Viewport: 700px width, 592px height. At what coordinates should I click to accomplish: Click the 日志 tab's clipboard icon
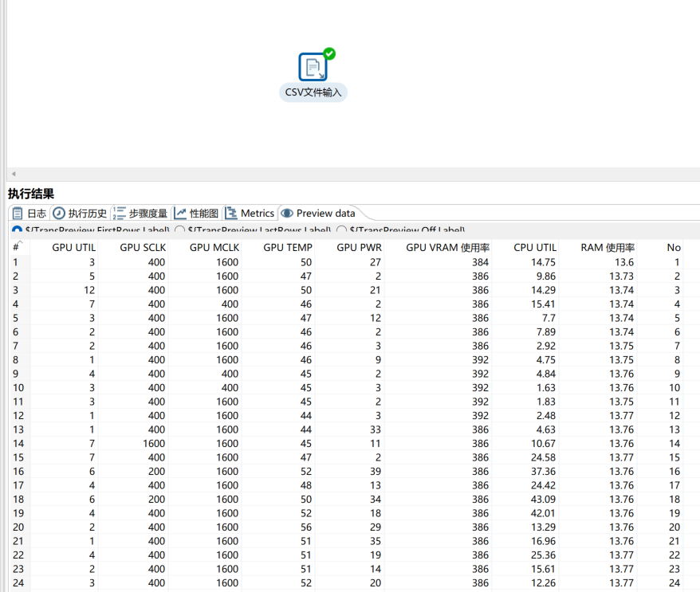point(17,214)
